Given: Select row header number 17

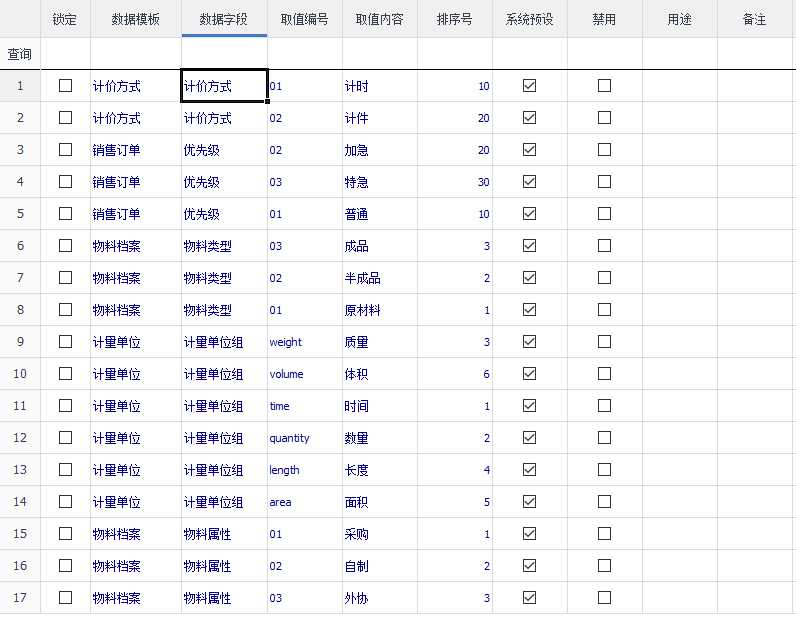Looking at the screenshot, I should coord(20,597).
